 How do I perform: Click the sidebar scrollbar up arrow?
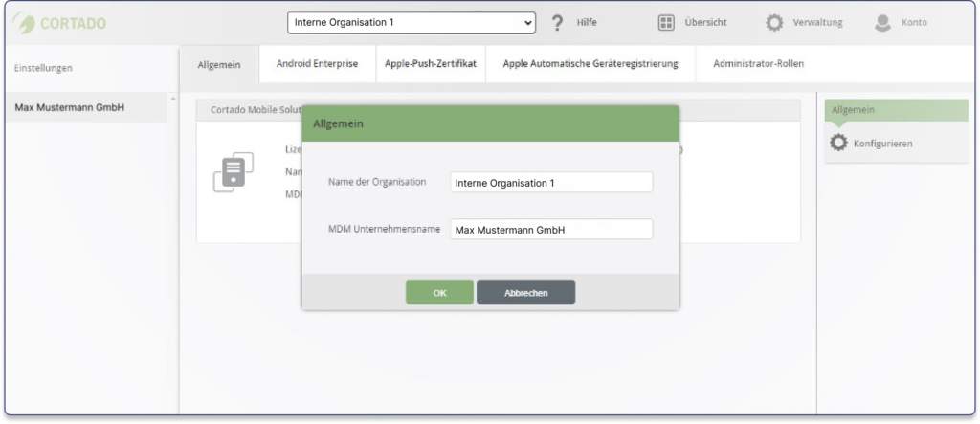(173, 99)
